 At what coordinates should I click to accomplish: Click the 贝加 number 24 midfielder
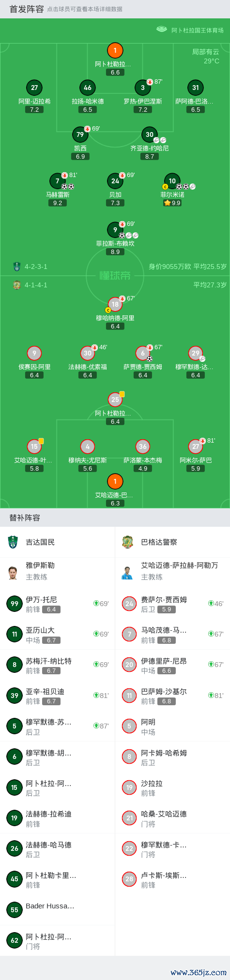point(115,181)
